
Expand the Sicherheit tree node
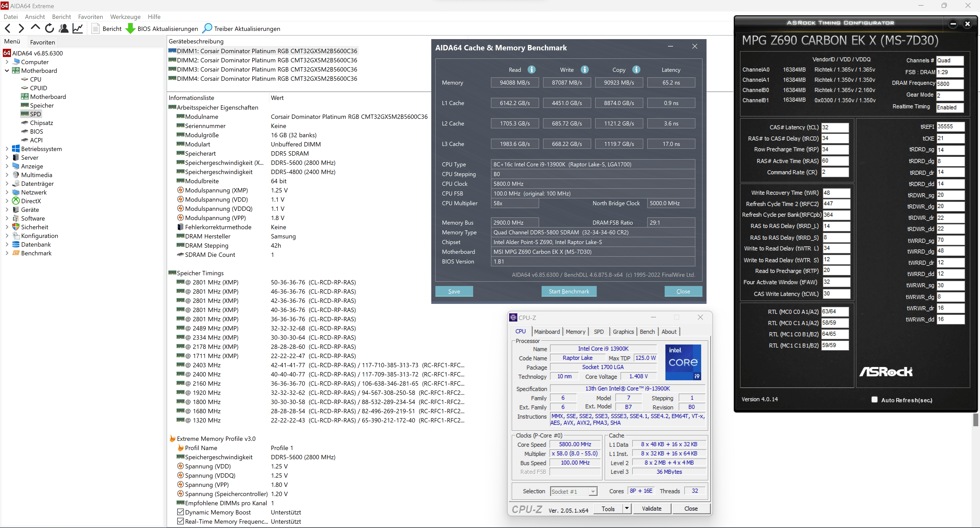click(x=7, y=227)
